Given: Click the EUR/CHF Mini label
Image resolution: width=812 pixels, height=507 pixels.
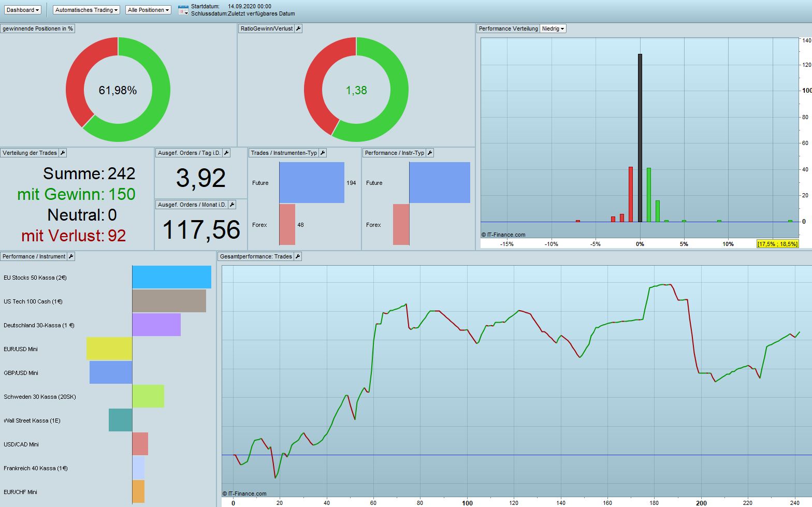Looking at the screenshot, I should coord(20,492).
